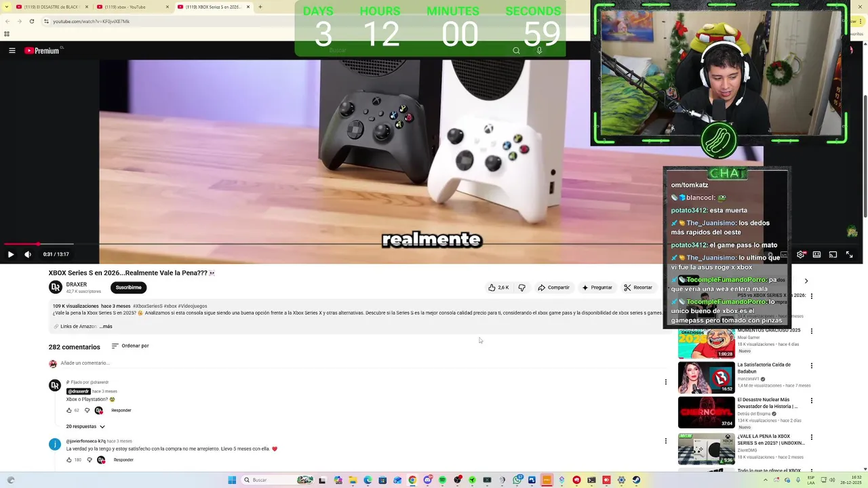Open the YouTube hamburger guide menu
The width and height of the screenshot is (868, 488).
click(12, 50)
